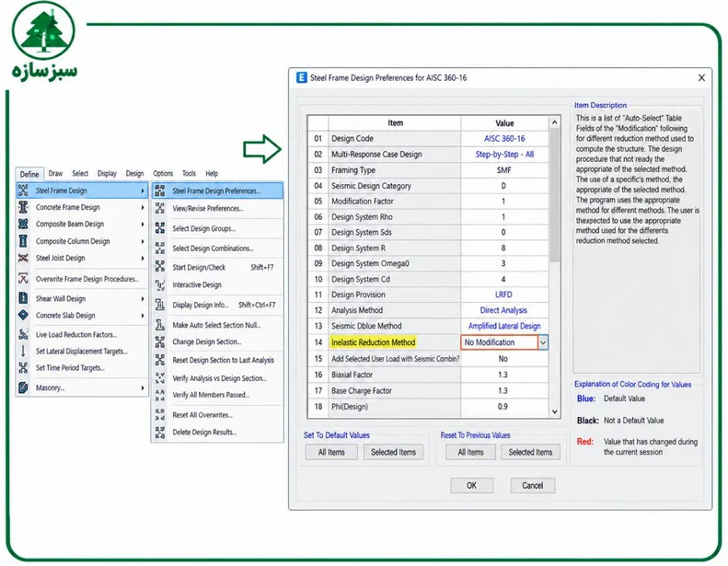The height and width of the screenshot is (566, 728).
Task: Click the Steel Frame Design menu icon
Action: [23, 191]
